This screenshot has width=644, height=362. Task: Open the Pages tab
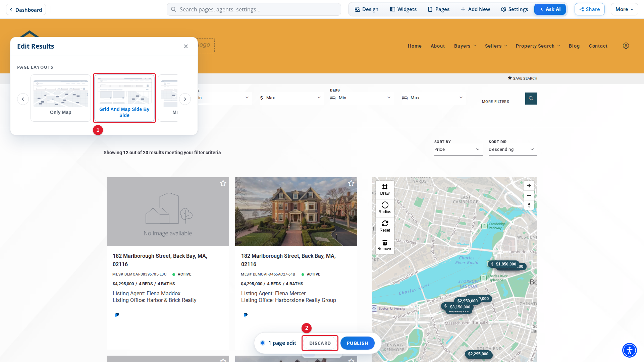coord(439,9)
